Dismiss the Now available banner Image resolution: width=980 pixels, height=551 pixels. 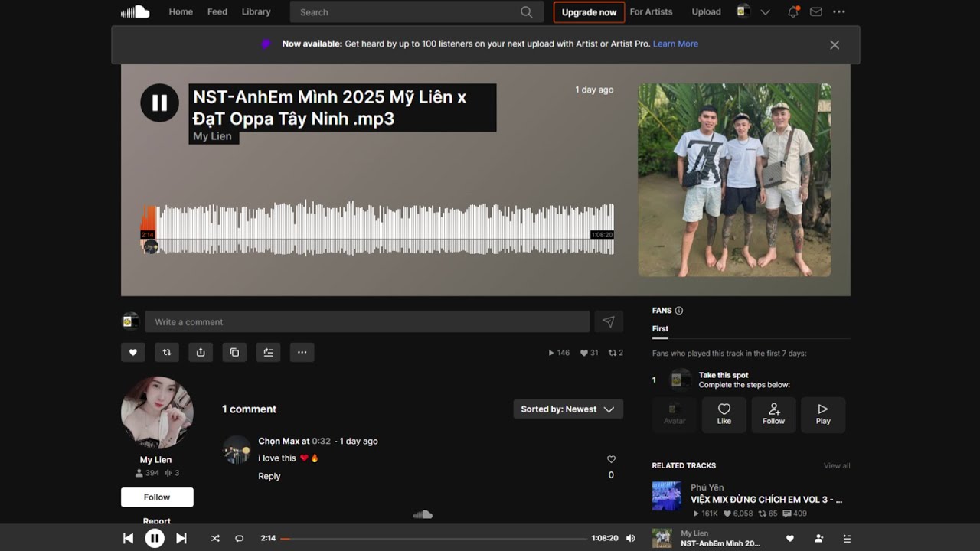[835, 45]
